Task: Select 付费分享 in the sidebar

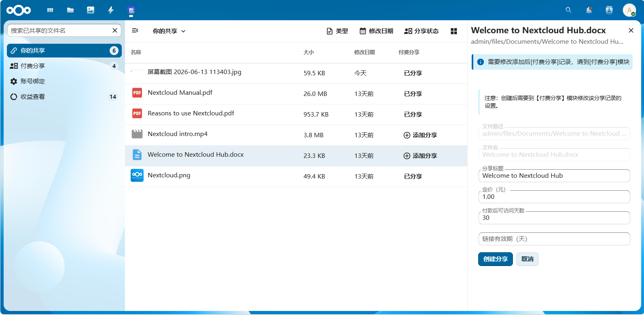Action: click(x=64, y=66)
